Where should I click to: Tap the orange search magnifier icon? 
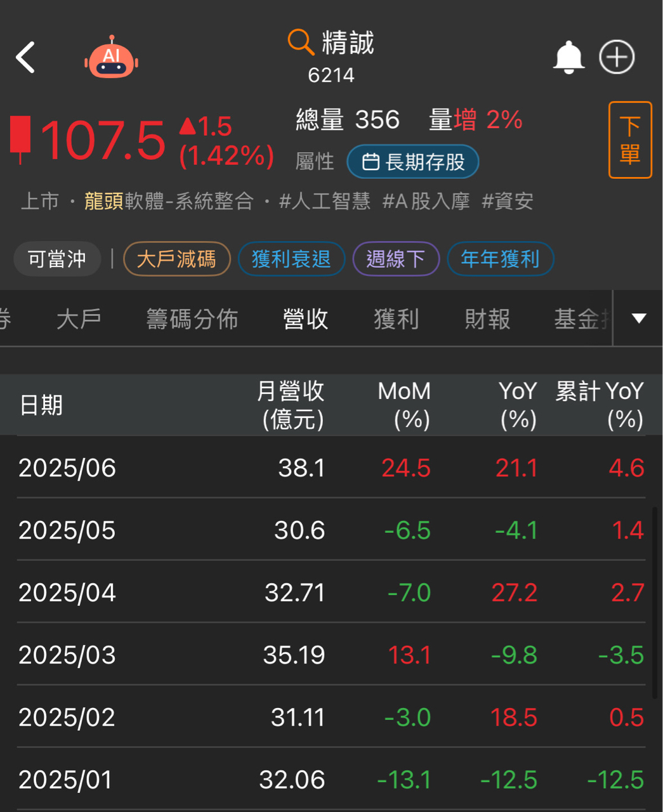click(x=301, y=43)
